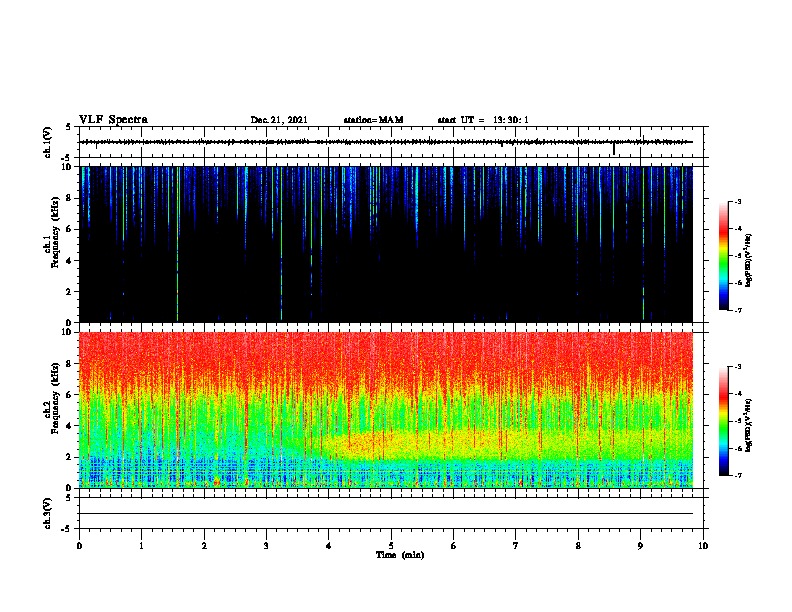The width and height of the screenshot is (792, 612).
Task: Select the "Dec. 21, 2021" date text
Action: 279,120
